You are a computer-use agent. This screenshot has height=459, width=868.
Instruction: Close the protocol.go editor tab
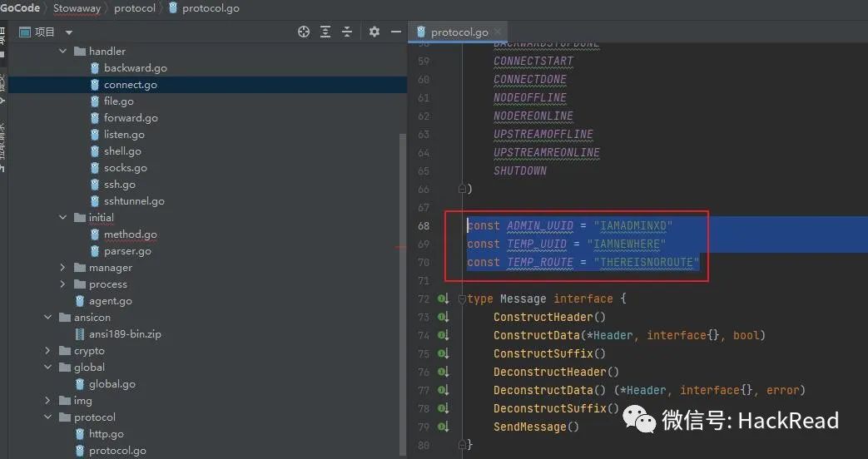pos(498,32)
